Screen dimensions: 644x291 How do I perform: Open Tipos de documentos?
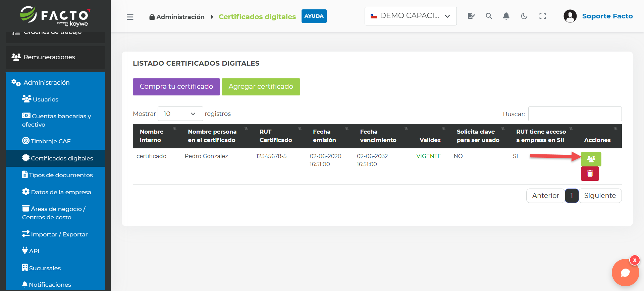click(55, 175)
